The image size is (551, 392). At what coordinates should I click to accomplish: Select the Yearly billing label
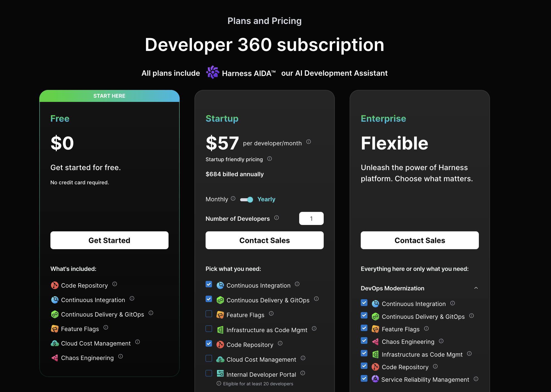[266, 199]
